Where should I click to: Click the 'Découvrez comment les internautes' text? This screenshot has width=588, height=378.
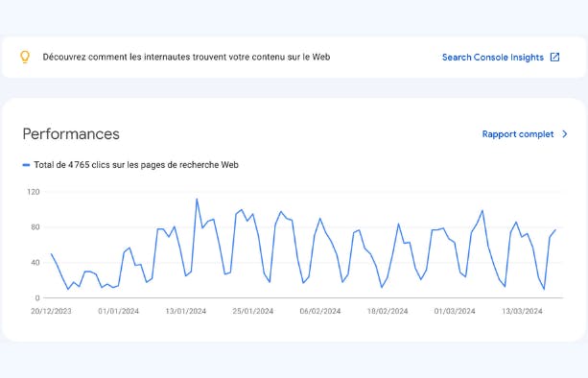[x=186, y=57]
